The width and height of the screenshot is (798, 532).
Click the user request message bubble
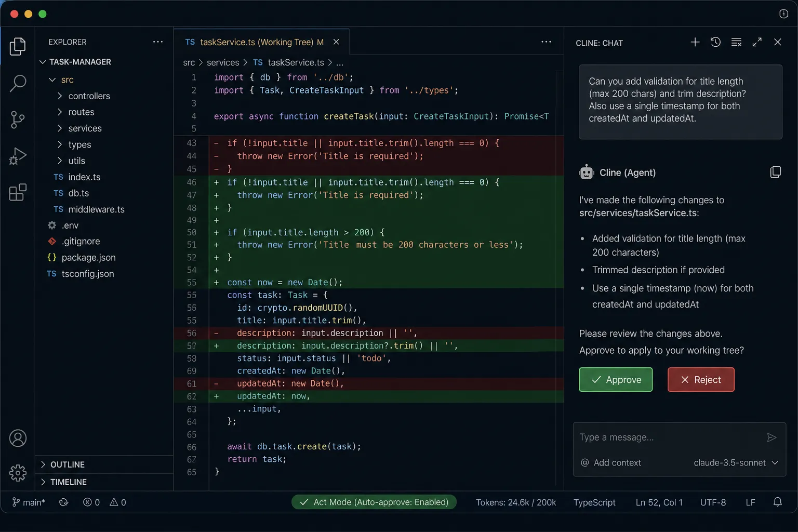[x=681, y=102]
